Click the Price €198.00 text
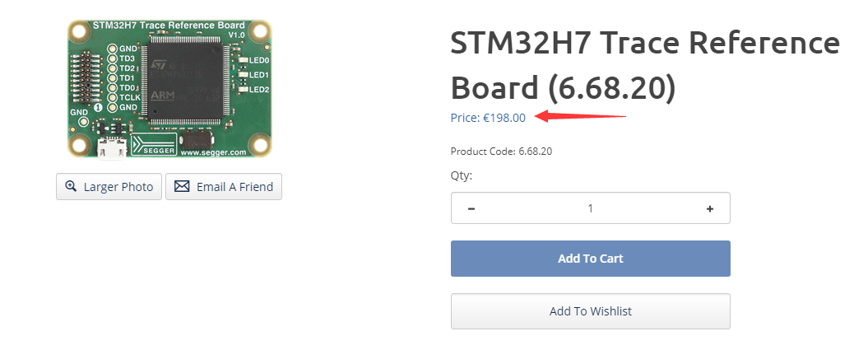Screen dimensions: 868x350 [488, 118]
